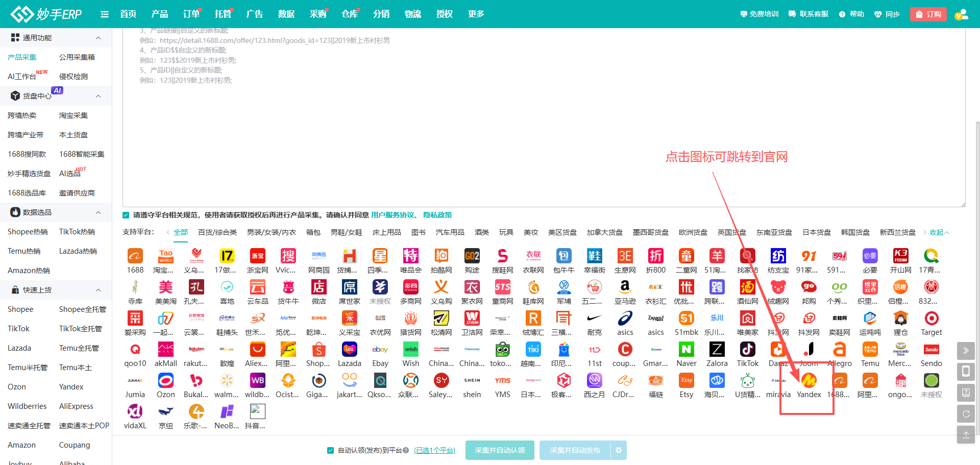Open the 用户服务协议 link
This screenshot has height=465, width=980.
(393, 215)
